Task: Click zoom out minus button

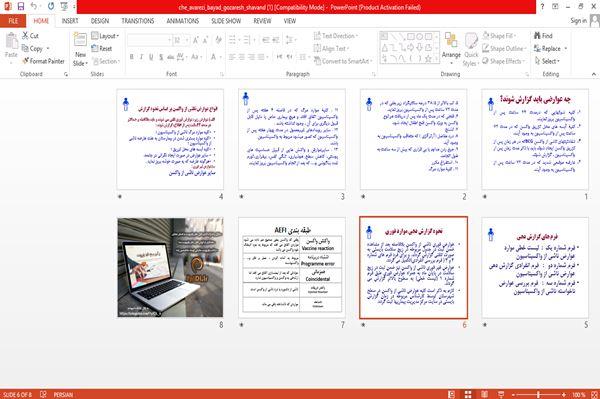Action: pos(514,394)
